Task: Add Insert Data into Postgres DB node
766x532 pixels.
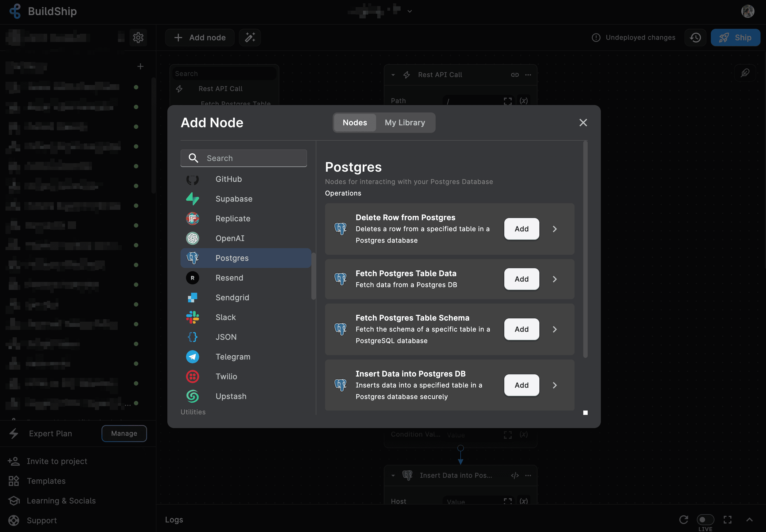Action: (x=521, y=385)
